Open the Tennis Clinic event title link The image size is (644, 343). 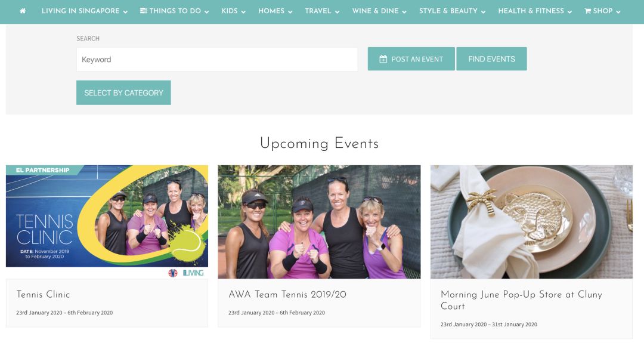[x=43, y=295]
